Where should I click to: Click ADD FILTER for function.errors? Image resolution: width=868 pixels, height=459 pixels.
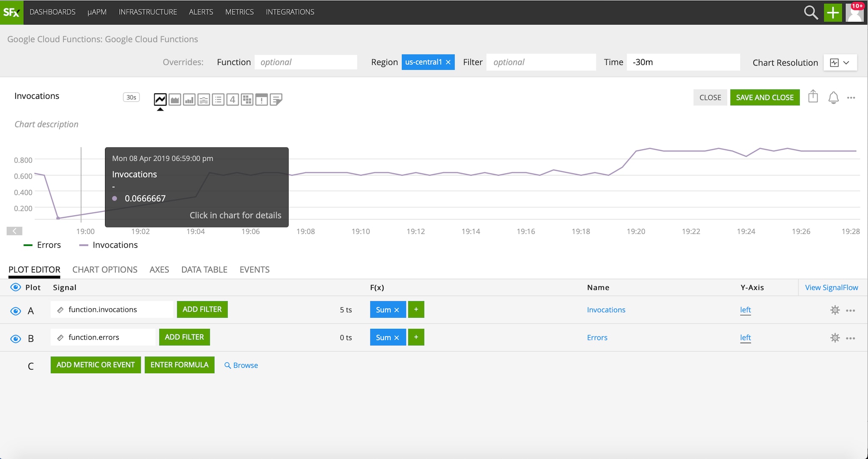[x=184, y=337]
